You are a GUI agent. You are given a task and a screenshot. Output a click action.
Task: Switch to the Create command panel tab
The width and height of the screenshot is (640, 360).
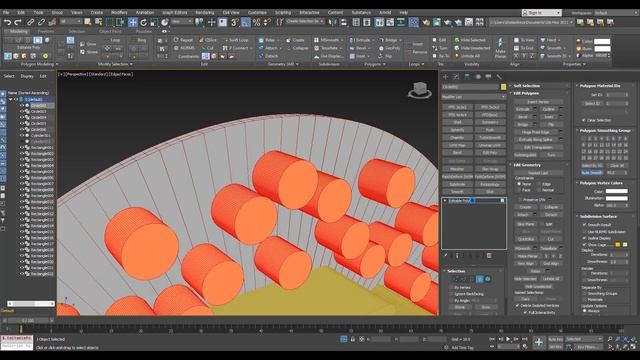coord(445,77)
